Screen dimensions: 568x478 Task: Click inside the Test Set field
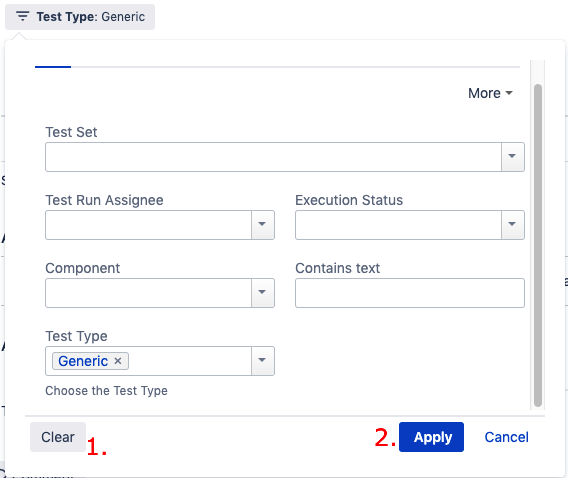point(273,157)
